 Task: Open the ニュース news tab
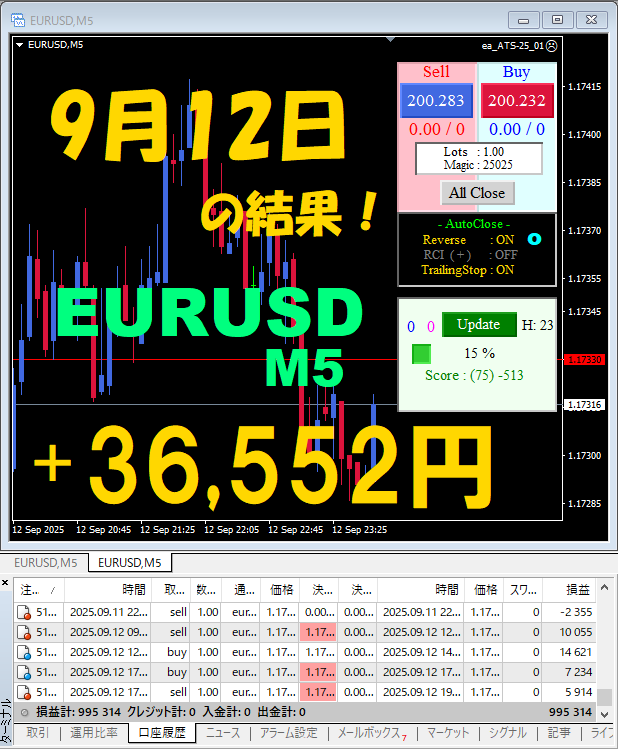click(x=223, y=733)
